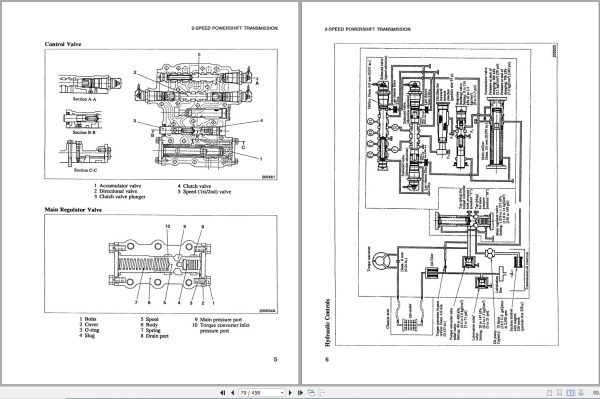Screen dimensions: 600x399
Task: Click the greyed next view icon
Action: 321,392
